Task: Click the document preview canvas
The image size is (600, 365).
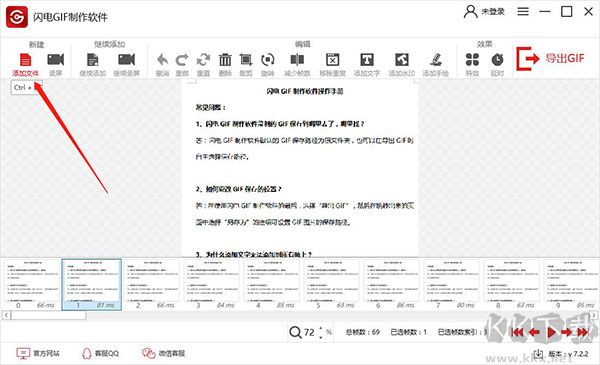Action: 300,168
